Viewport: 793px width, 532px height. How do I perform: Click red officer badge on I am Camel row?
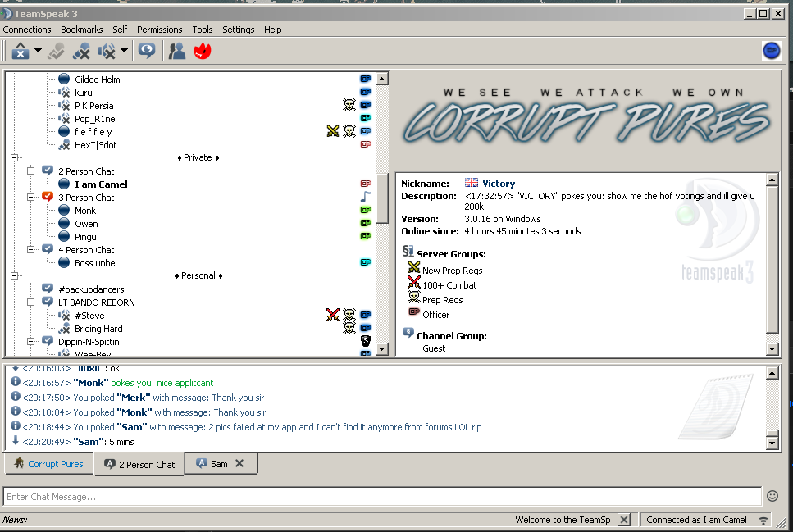pos(366,184)
